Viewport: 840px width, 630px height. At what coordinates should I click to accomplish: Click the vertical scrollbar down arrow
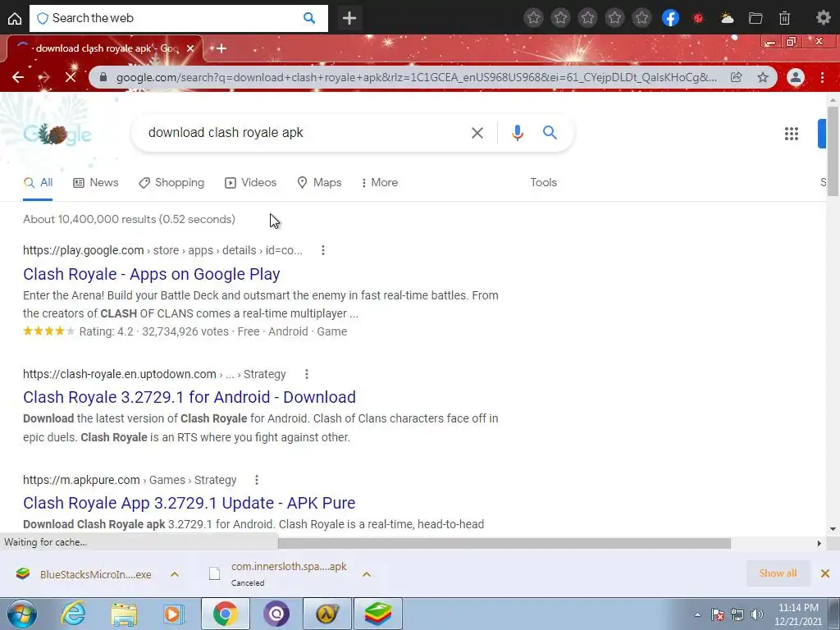click(833, 529)
